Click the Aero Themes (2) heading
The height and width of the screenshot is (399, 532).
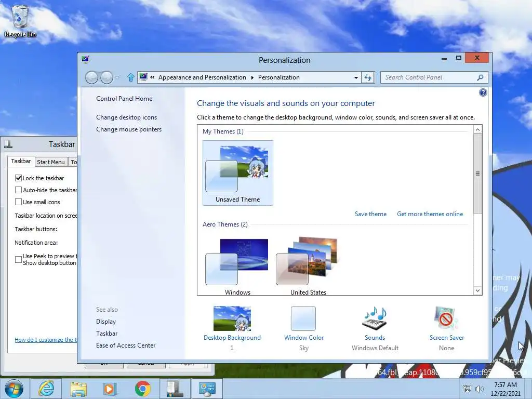pyautogui.click(x=225, y=224)
